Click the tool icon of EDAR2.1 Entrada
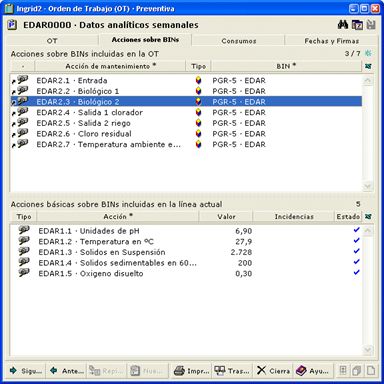Viewport: 384px width, 384px height. [x=22, y=80]
